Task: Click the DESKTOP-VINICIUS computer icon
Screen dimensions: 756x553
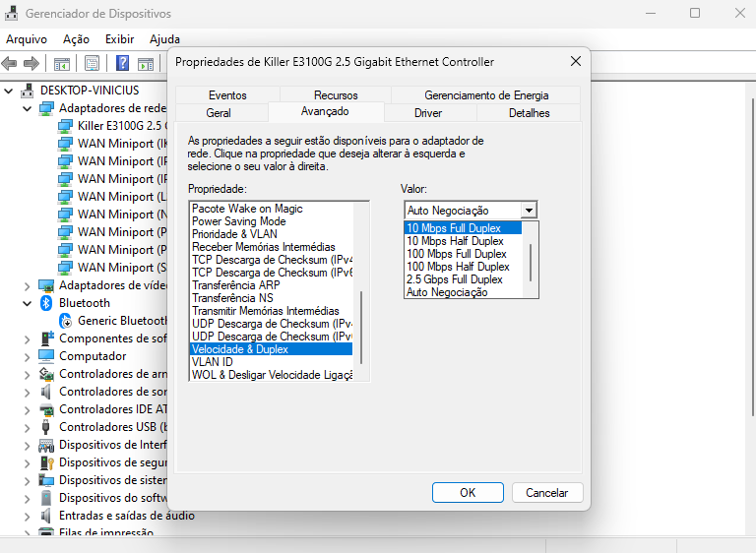Action: (x=28, y=91)
